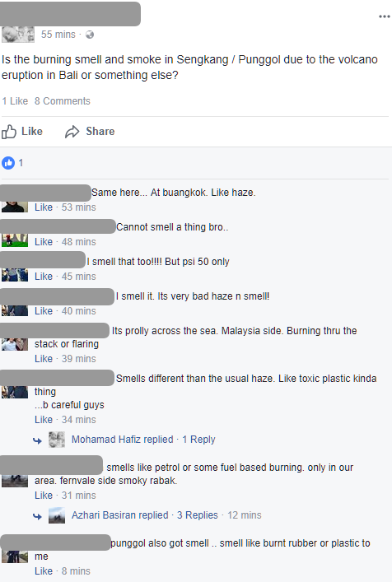Click the Share arrow icon
392x582 pixels.
click(x=72, y=132)
